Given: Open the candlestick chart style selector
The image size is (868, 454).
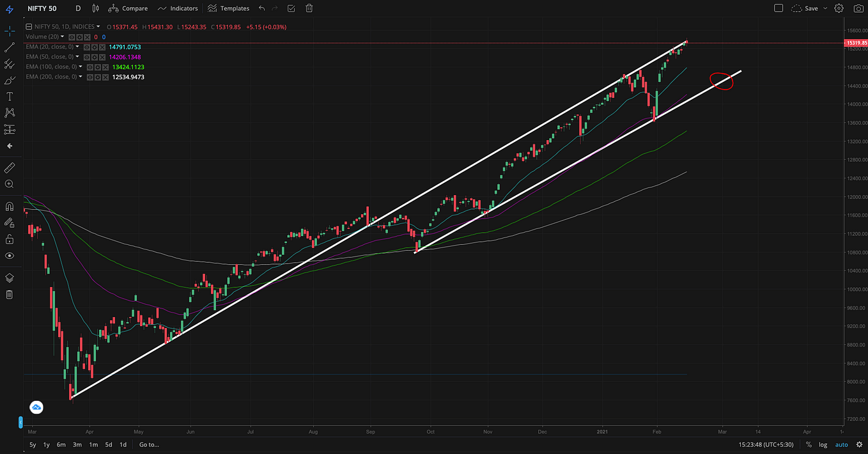Looking at the screenshot, I should pyautogui.click(x=96, y=8).
